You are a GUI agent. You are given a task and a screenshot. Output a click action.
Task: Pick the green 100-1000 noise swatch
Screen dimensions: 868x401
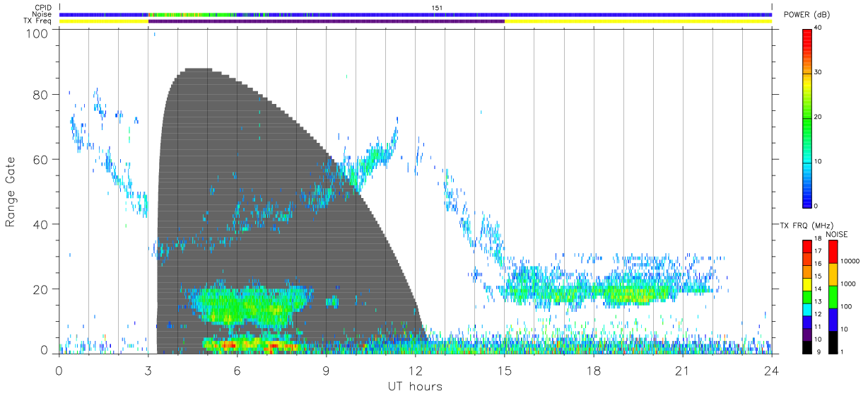[833, 296]
